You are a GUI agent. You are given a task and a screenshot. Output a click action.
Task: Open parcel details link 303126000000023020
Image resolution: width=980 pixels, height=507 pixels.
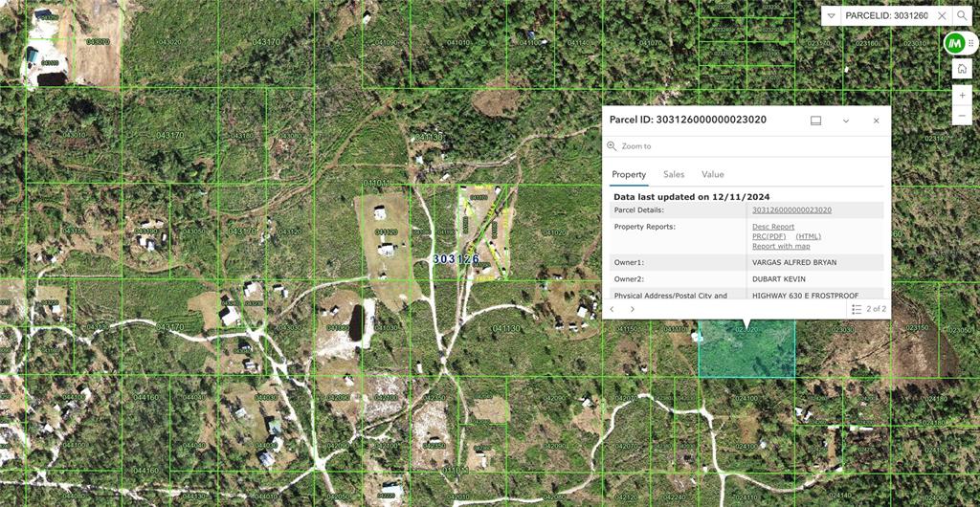point(791,209)
